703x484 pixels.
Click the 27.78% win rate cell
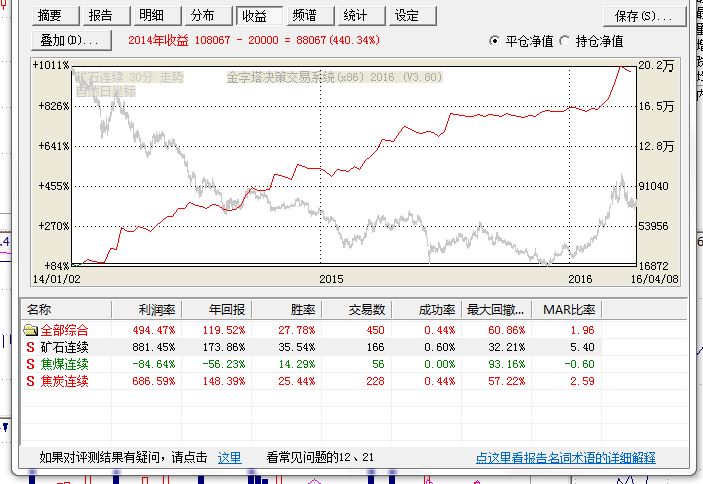(x=296, y=330)
